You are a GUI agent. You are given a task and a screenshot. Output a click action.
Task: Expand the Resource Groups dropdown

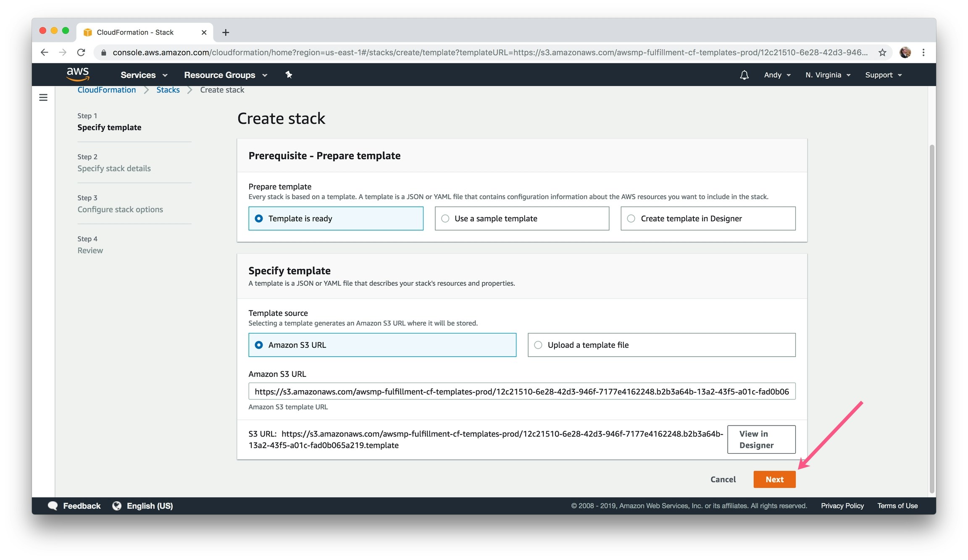tap(226, 75)
